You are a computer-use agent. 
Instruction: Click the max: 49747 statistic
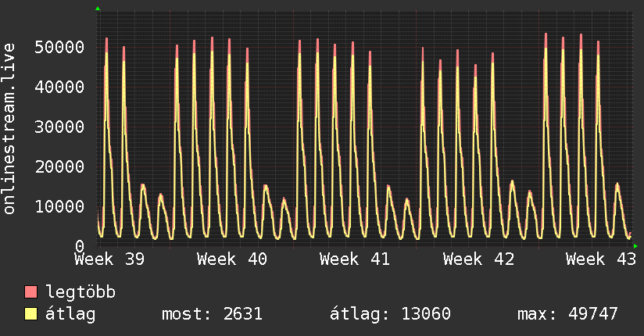pyautogui.click(x=567, y=314)
